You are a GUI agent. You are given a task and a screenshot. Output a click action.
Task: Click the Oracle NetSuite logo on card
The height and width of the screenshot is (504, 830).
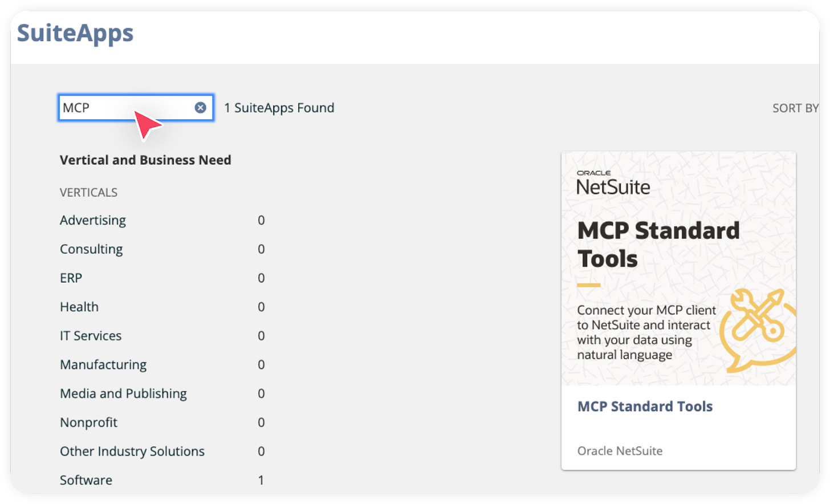613,182
